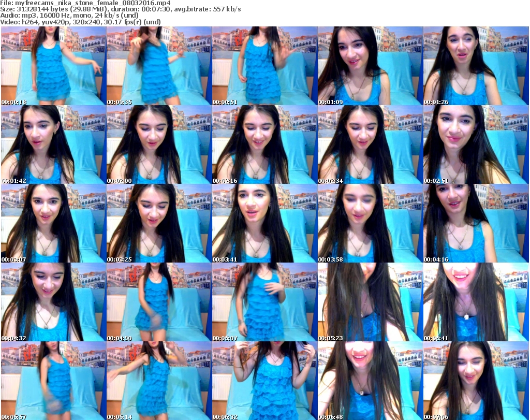This screenshot has height=420, width=530.
Task: Select the thumbnail at timestamp 00:06:48
Action: pos(371,381)
